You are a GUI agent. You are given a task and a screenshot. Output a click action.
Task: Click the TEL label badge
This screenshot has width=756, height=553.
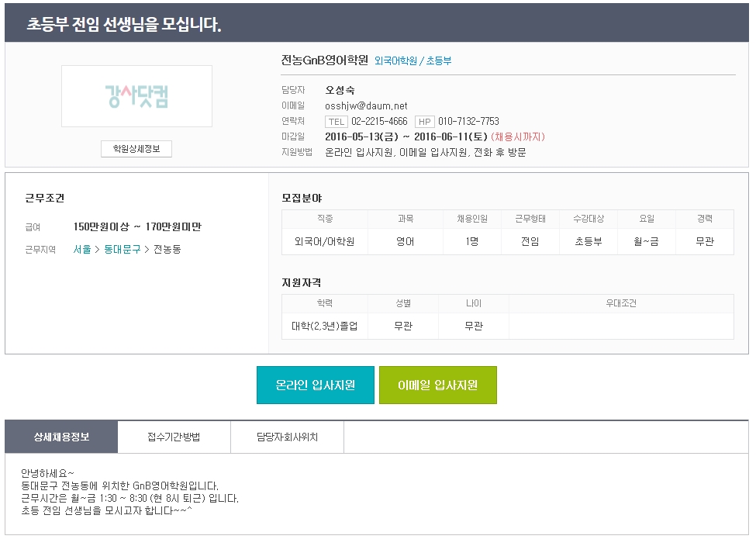coord(337,122)
